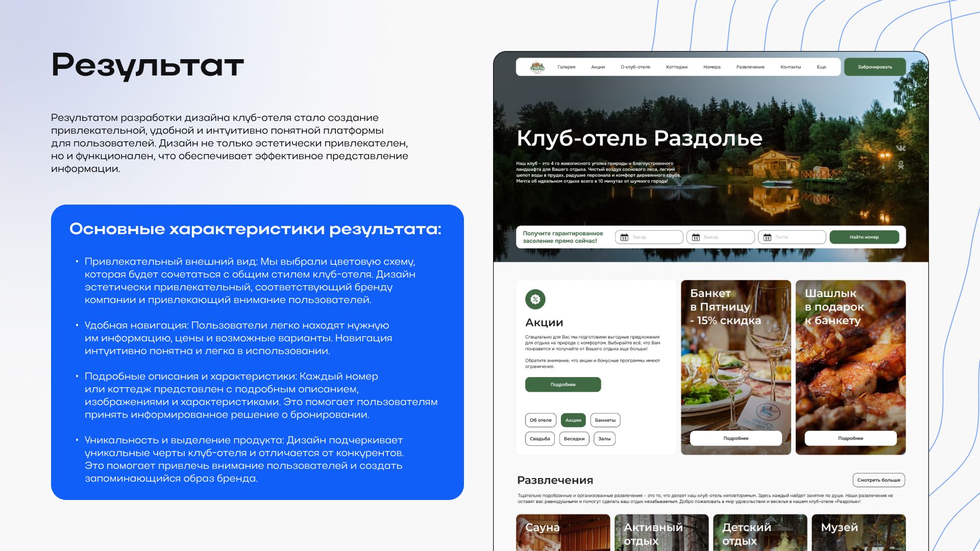Open the Сауна entertainment thumbnail
Image resolution: width=980 pixels, height=551 pixels.
coord(562,532)
